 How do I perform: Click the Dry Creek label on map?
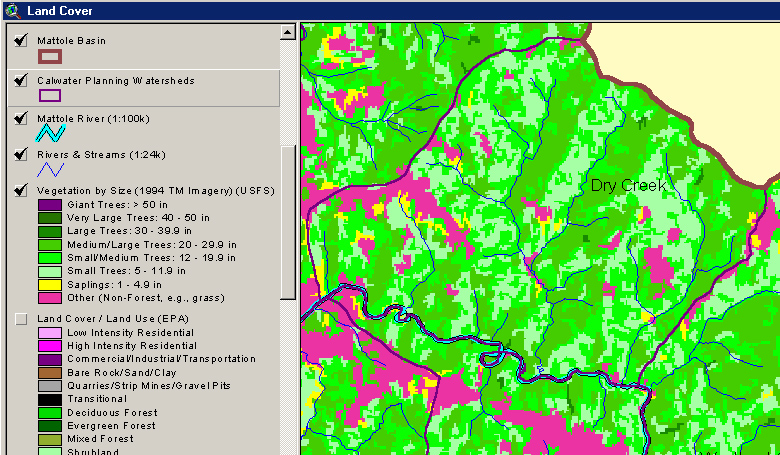pos(628,186)
